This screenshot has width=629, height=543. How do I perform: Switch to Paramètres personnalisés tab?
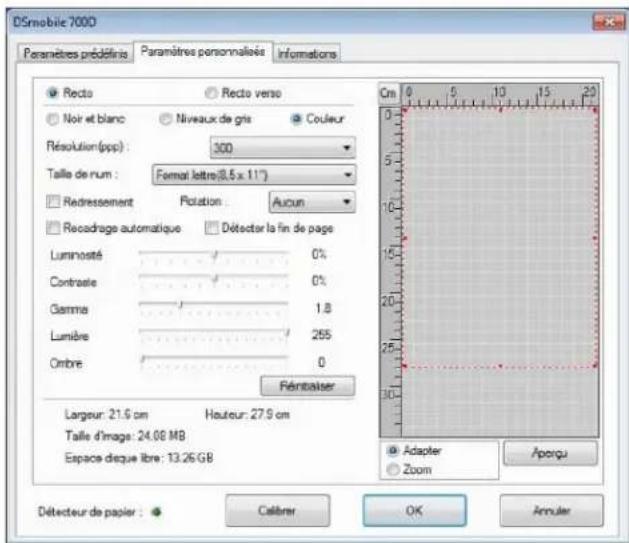203,51
